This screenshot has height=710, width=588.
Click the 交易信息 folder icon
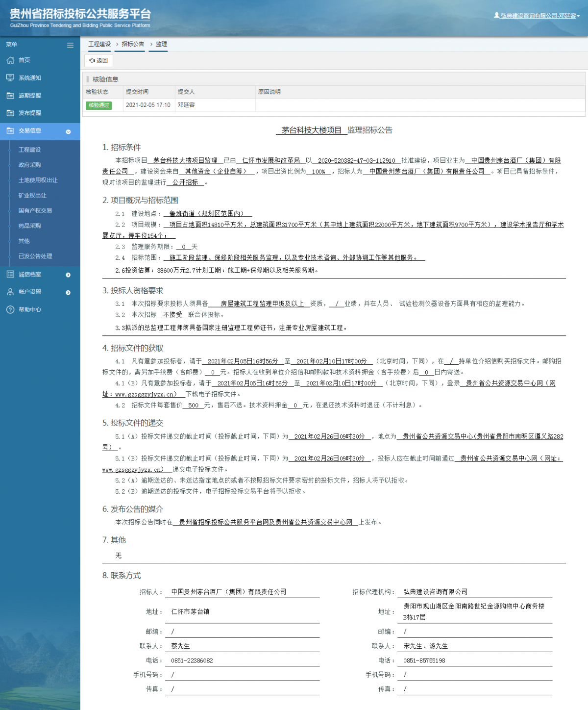tap(11, 131)
